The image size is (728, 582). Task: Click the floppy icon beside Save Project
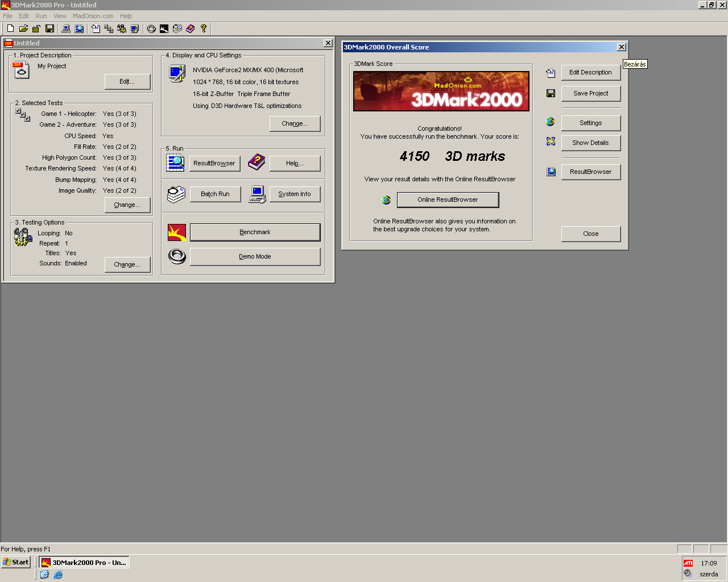551,93
